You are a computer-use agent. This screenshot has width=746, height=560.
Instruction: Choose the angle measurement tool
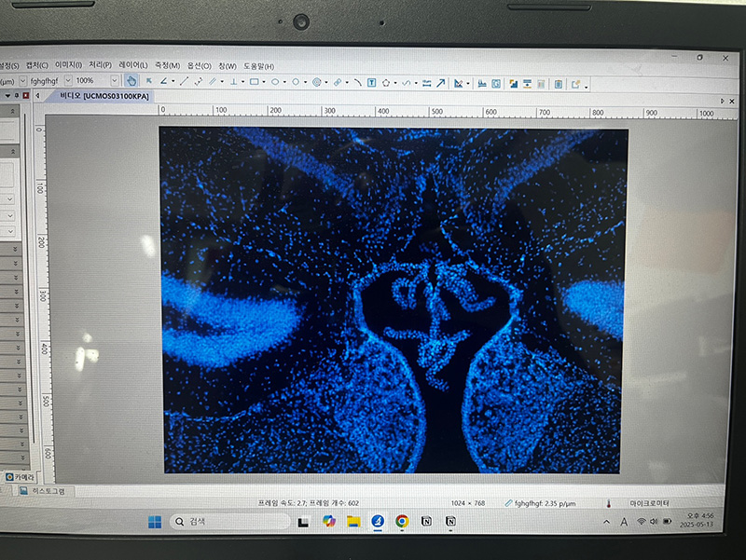tap(164, 82)
